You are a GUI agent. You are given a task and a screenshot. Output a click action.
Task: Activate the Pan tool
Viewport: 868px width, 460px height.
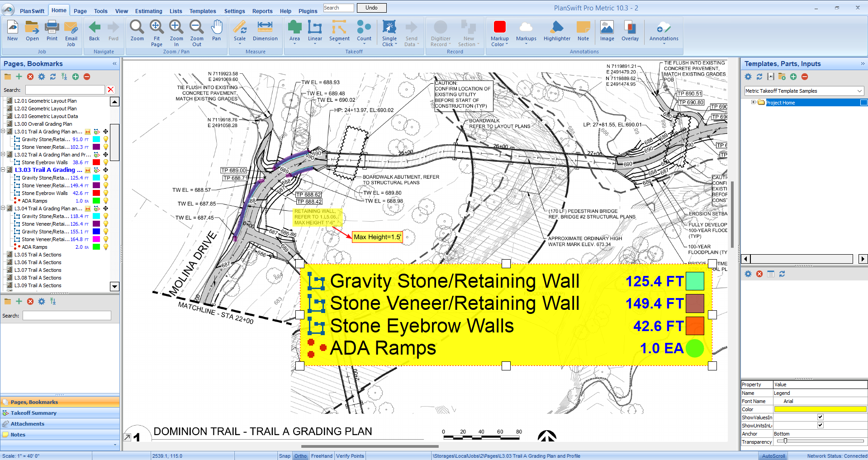click(x=217, y=31)
